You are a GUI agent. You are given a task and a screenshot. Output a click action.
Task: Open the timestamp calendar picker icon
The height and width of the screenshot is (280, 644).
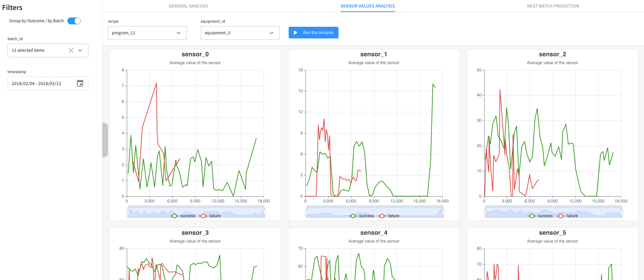coord(80,83)
